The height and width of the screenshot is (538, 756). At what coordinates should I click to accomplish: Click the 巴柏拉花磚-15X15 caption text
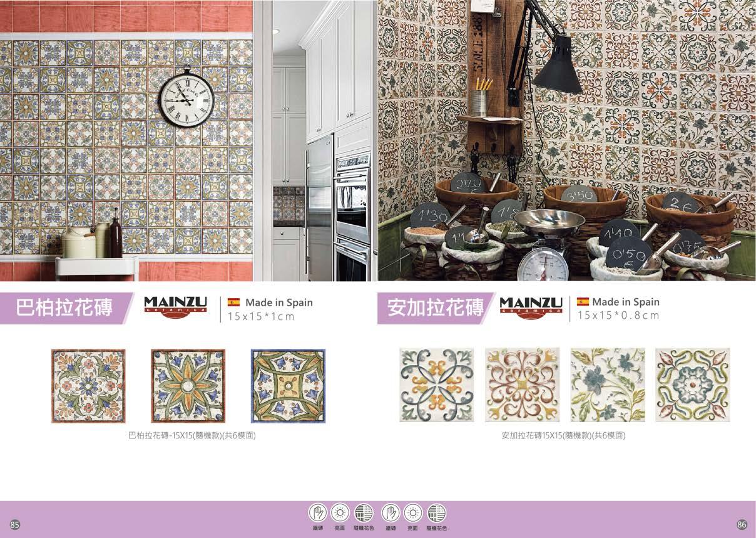[192, 436]
